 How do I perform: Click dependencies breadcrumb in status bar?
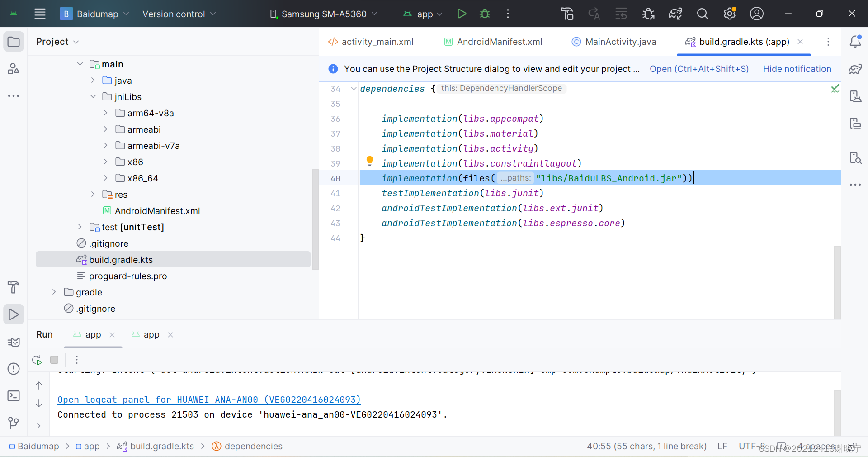(x=247, y=446)
